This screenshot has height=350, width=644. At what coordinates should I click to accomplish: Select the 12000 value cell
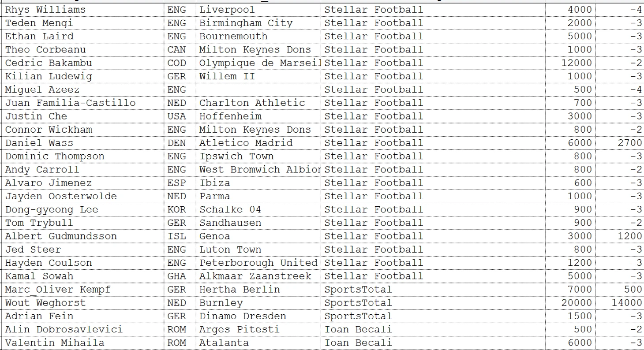pyautogui.click(x=570, y=63)
